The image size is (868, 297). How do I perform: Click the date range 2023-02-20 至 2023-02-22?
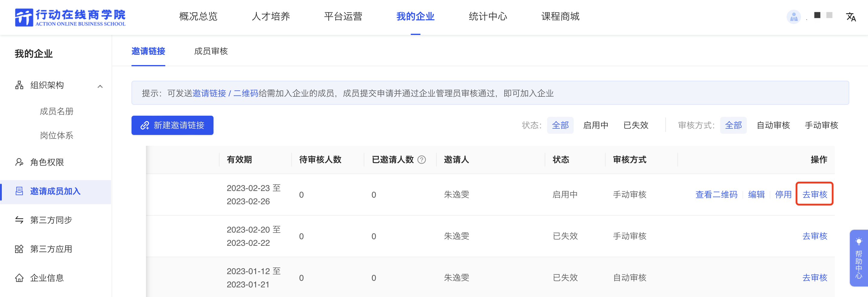[254, 236]
